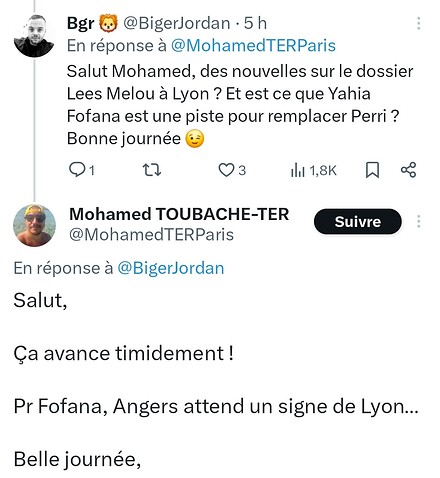Open the tweet text mentioning Lees Melou

pos(240,105)
